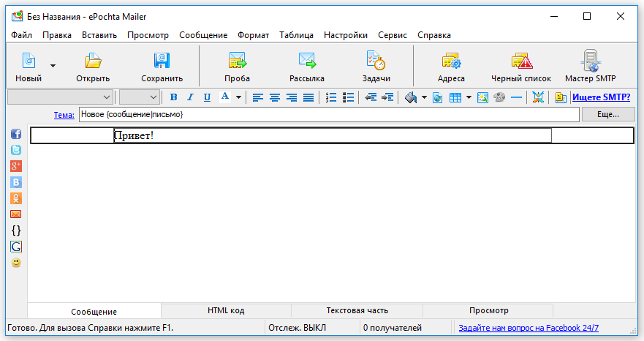Screen dimensions: 644x341
Task: Click the smiley face sidebar icon
Action: (x=16, y=263)
